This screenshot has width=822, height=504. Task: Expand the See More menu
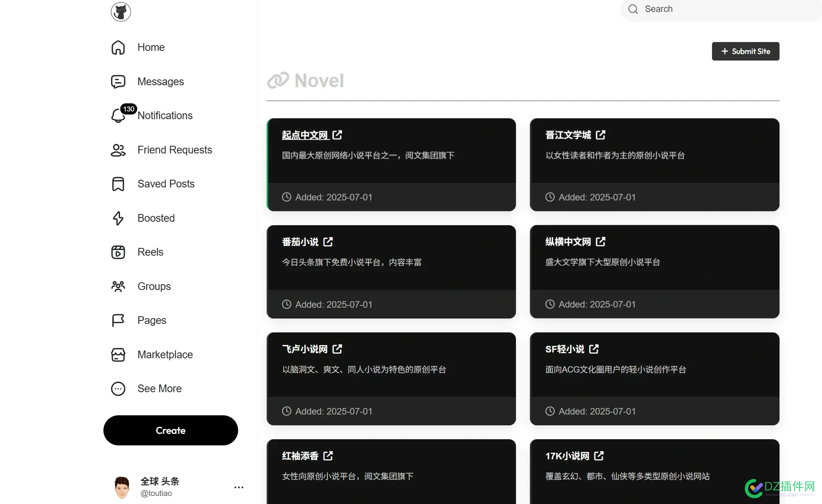(x=159, y=389)
